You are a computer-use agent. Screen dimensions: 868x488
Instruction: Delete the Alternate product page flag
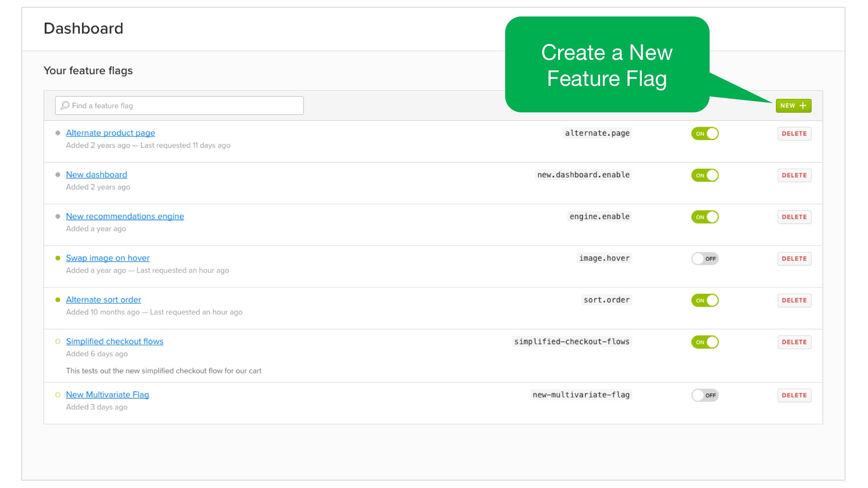click(x=794, y=134)
